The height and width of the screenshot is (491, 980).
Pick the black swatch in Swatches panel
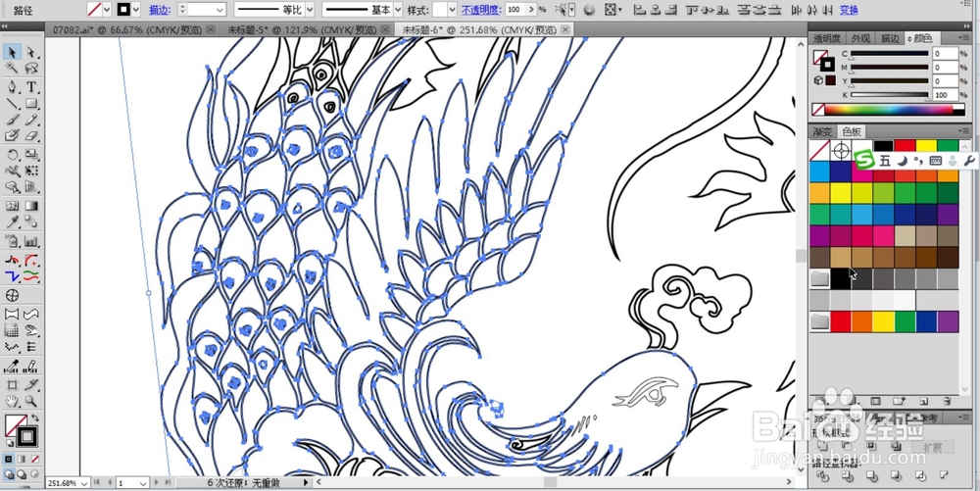883,147
